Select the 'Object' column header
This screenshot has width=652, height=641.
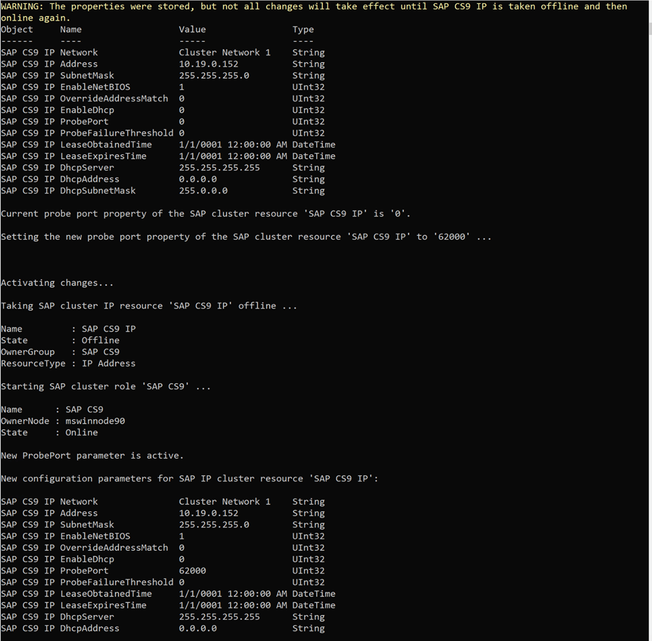pyautogui.click(x=17, y=30)
